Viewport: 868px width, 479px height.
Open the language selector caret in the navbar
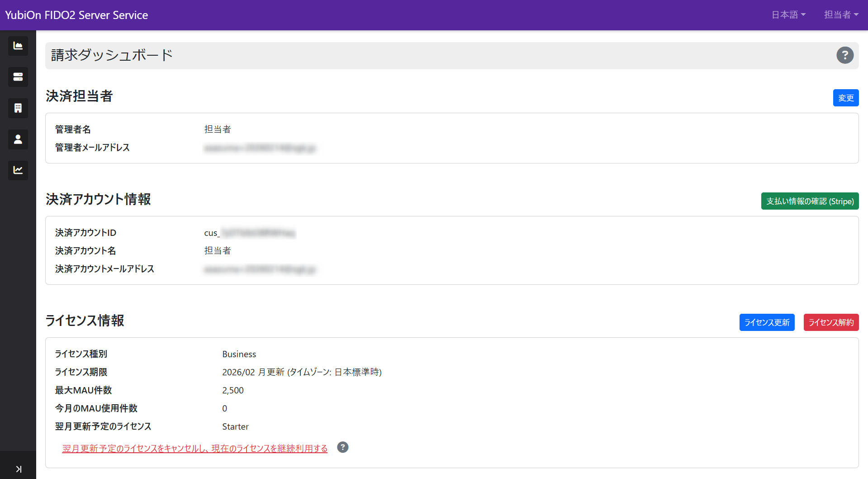tap(803, 15)
